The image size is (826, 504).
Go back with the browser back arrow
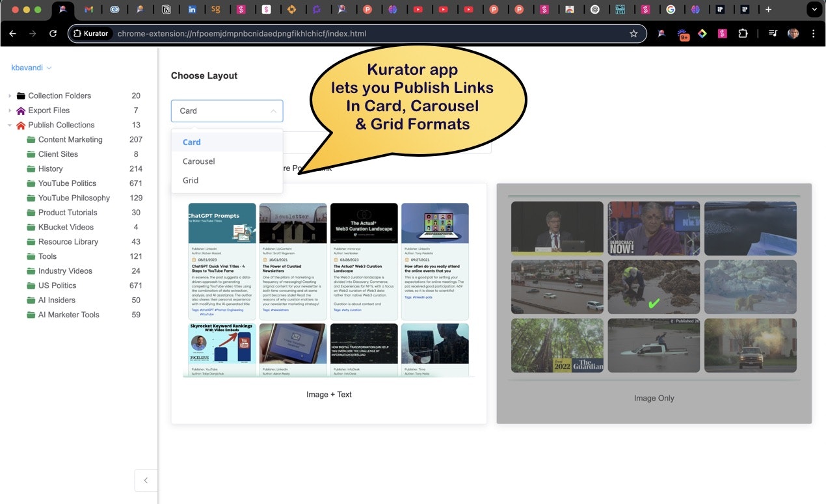tap(13, 34)
